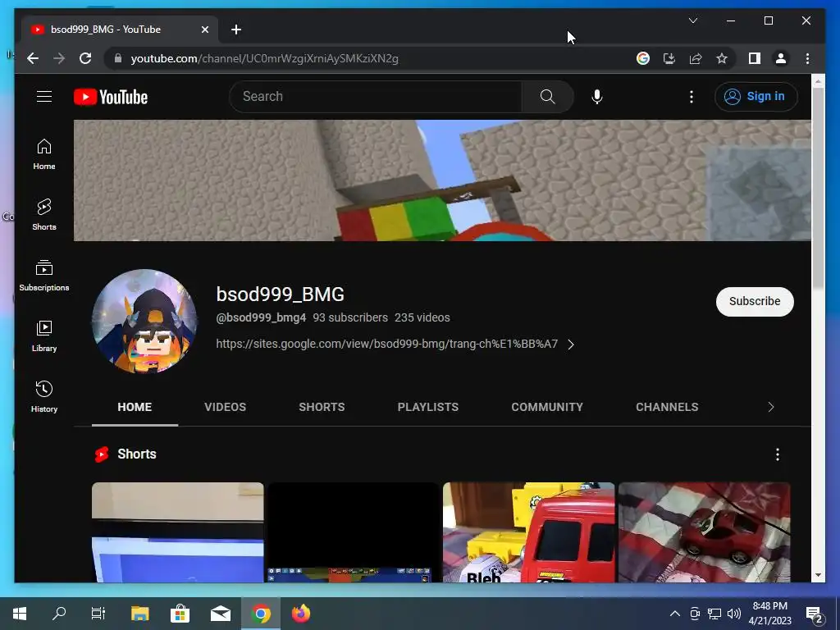Bookmark this page with star
This screenshot has height=630, width=840.
722,58
